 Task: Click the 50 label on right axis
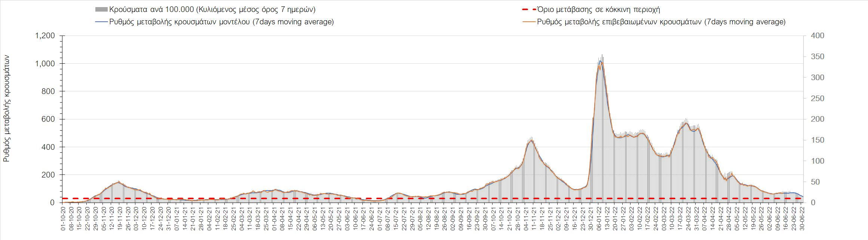click(812, 182)
